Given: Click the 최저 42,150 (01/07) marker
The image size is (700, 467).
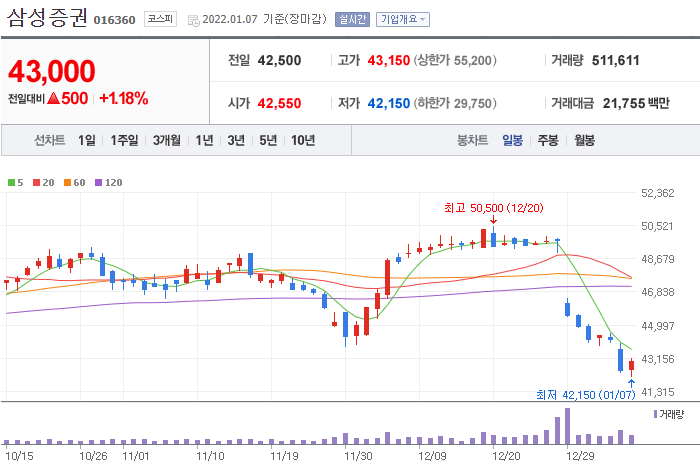Looking at the screenshot, I should click(585, 395).
